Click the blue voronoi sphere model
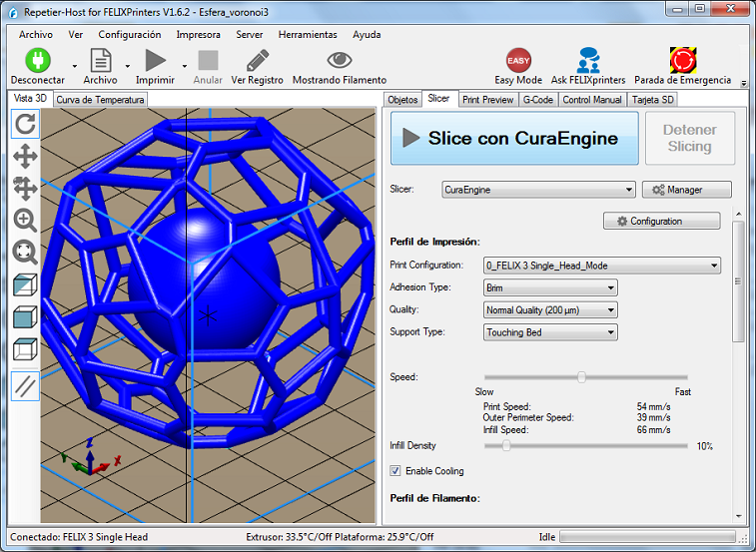This screenshot has width=756, height=552. [208, 282]
